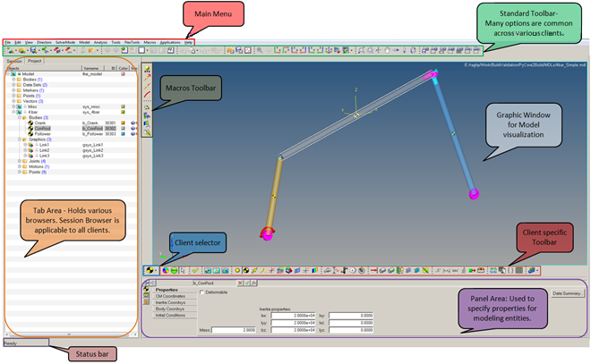
Task: Click the red X button beside b_ConRod
Action: tap(240, 283)
